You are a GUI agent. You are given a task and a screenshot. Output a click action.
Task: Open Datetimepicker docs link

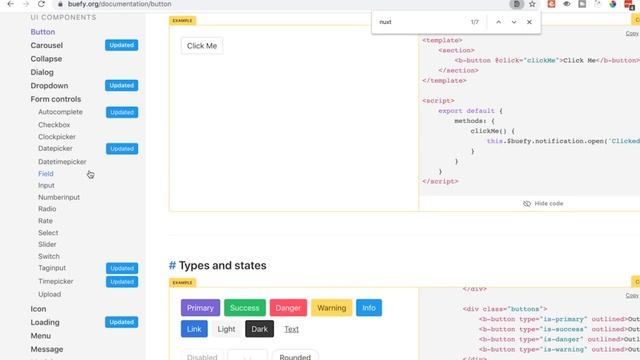62,162
